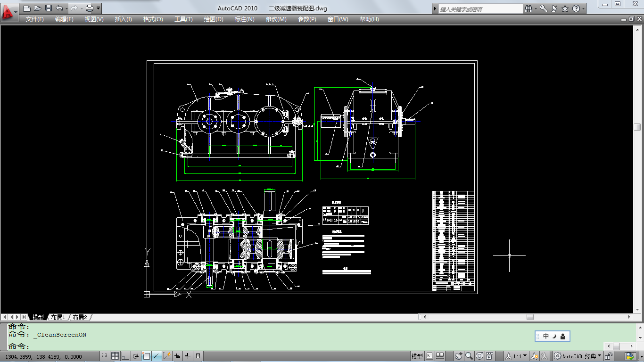Launch SteeringWheels from the status bar
This screenshot has height=362, width=644.
[x=479, y=356]
